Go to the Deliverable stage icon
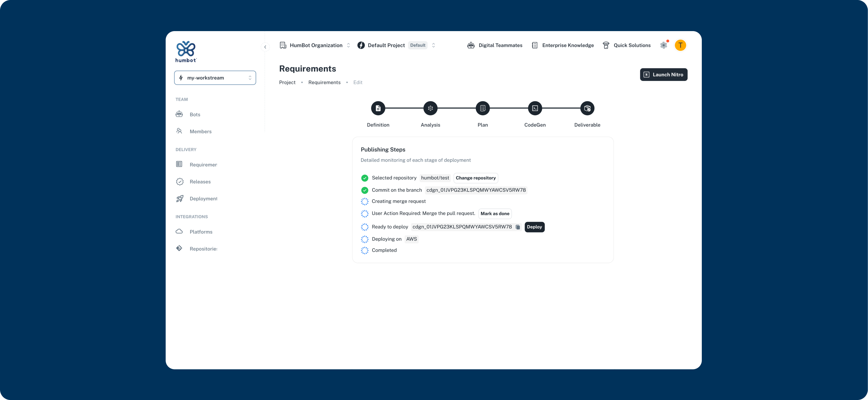The image size is (868, 400). (x=587, y=108)
